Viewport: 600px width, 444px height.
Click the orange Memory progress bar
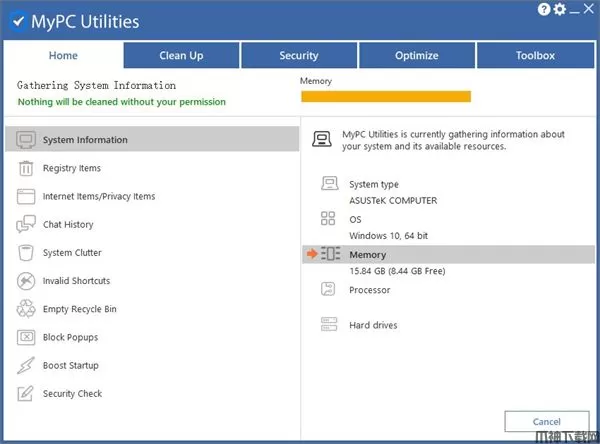[385, 97]
